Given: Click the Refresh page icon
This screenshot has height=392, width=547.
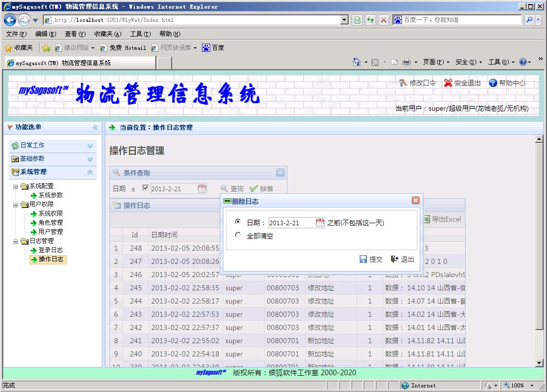Looking at the screenshot, I should coord(370,20).
